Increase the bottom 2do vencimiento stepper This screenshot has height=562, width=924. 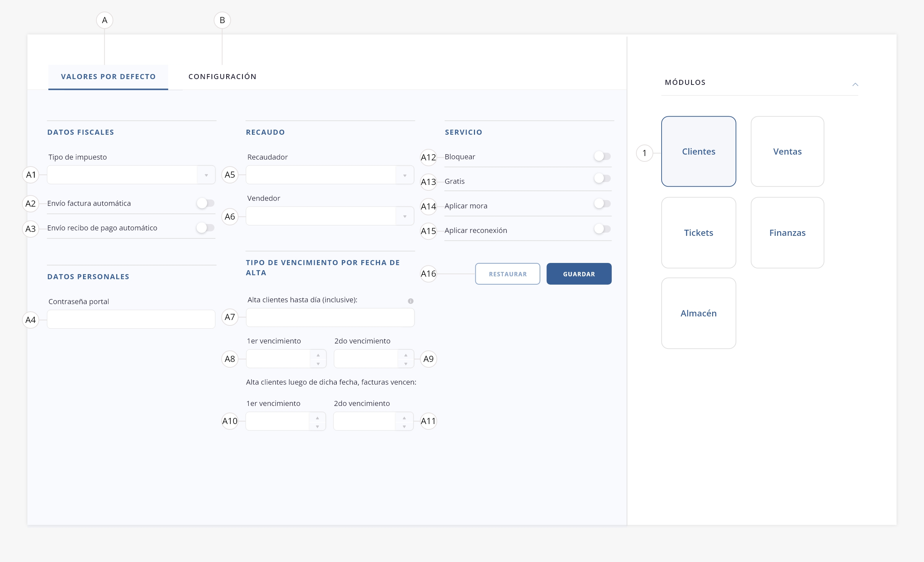coord(404,418)
